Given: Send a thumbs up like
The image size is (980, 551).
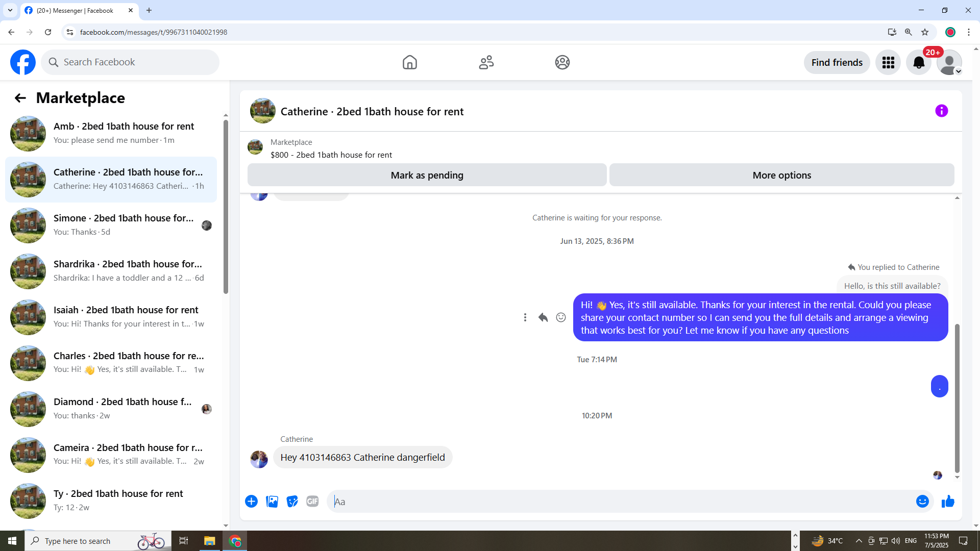Looking at the screenshot, I should click(x=948, y=502).
